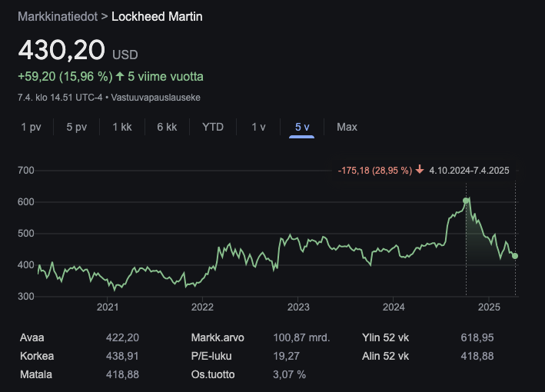Choose the 1 v time range
The width and height of the screenshot is (545, 392).
[x=258, y=127]
